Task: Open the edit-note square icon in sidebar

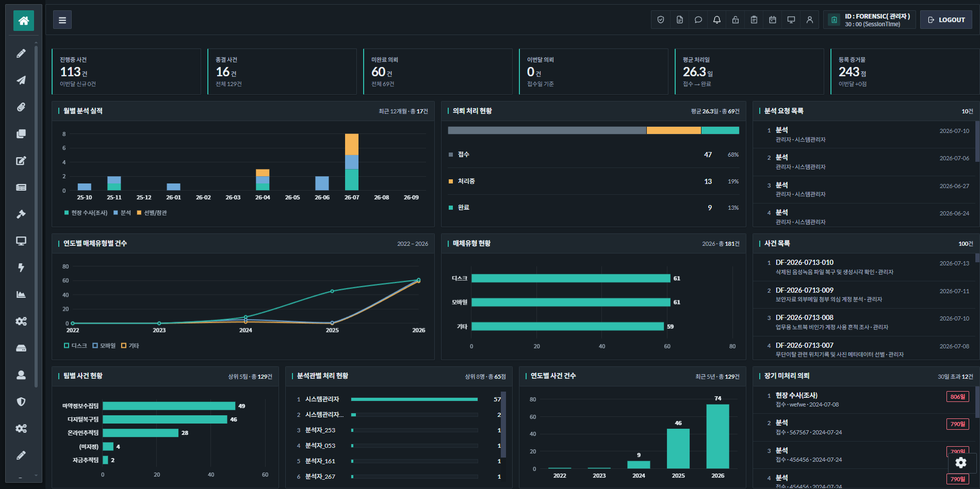Action: 21,161
